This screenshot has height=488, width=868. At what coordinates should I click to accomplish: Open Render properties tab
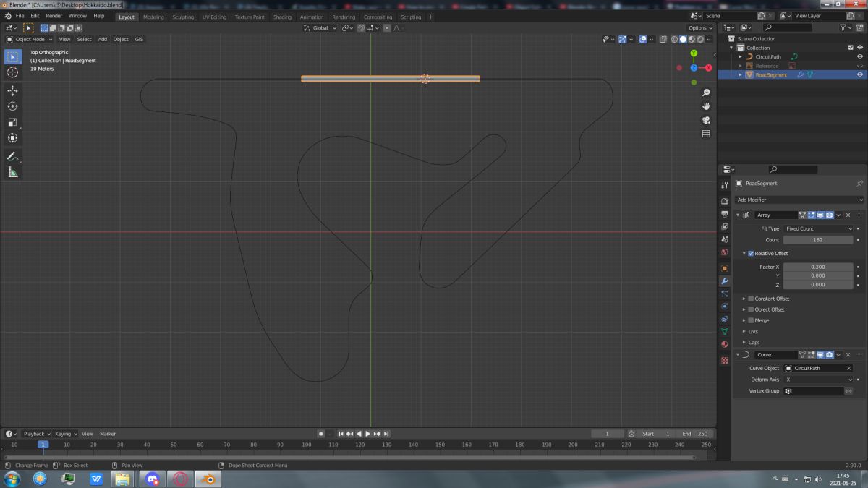click(x=724, y=201)
